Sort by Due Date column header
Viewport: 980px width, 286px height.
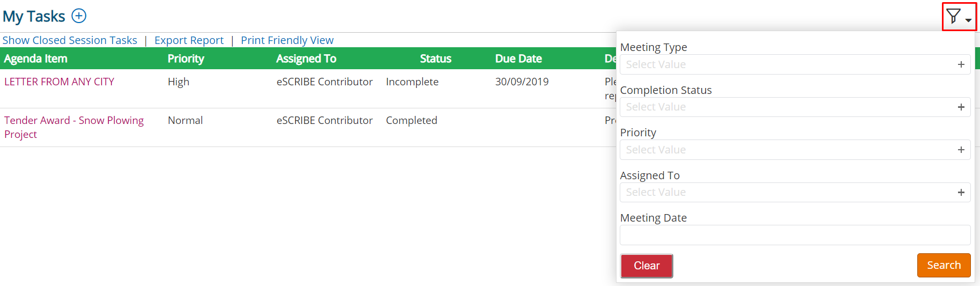(518, 58)
